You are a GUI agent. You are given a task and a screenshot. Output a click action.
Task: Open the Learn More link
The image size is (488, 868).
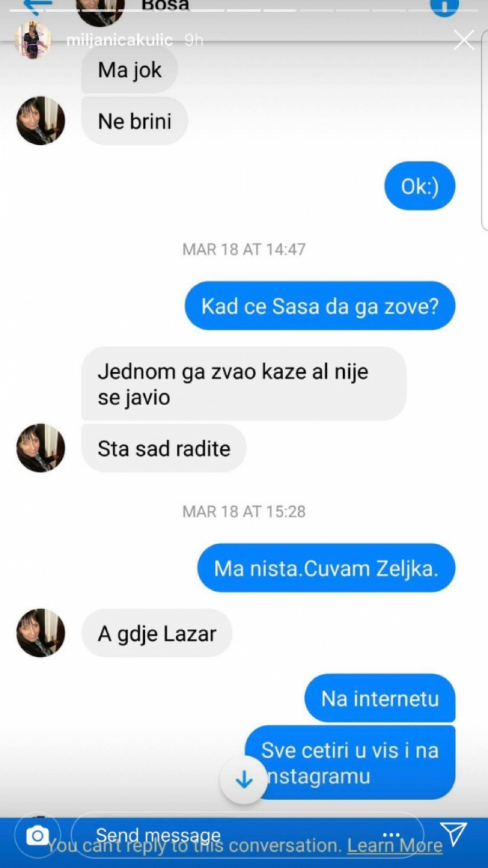click(395, 846)
